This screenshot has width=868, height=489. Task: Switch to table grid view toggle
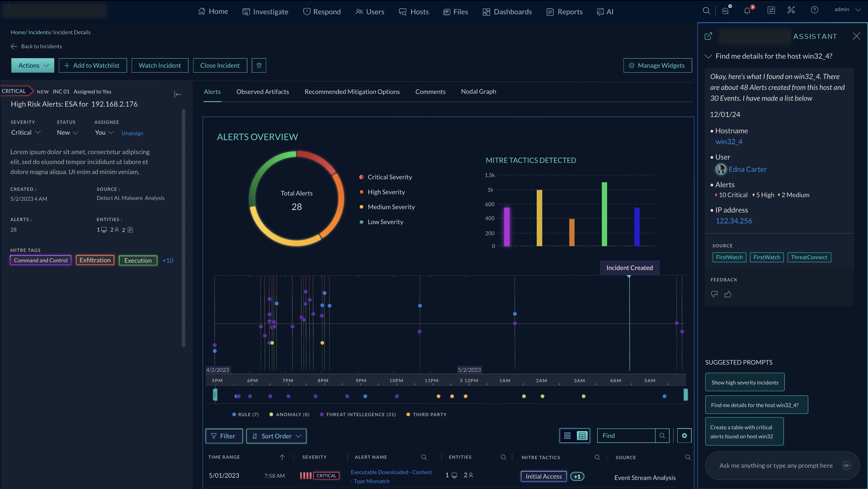tap(582, 436)
